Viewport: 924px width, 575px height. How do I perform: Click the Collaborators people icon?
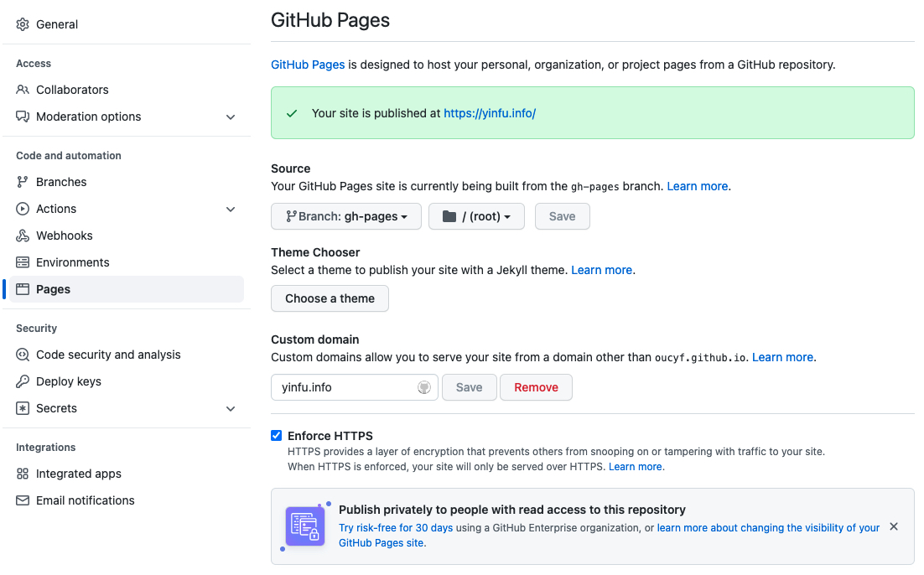click(x=23, y=90)
